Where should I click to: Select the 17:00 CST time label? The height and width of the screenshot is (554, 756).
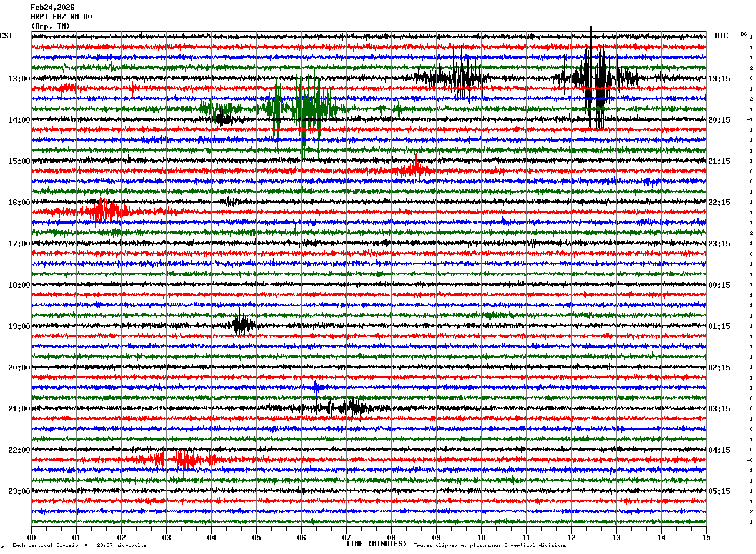(x=19, y=244)
